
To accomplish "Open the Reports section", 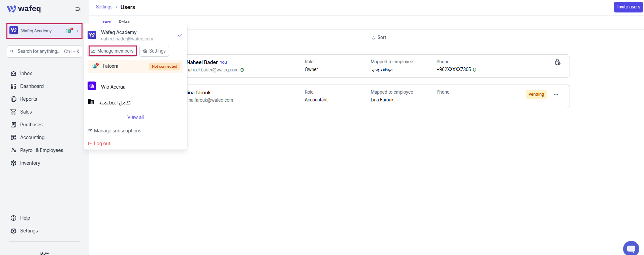I will (29, 99).
